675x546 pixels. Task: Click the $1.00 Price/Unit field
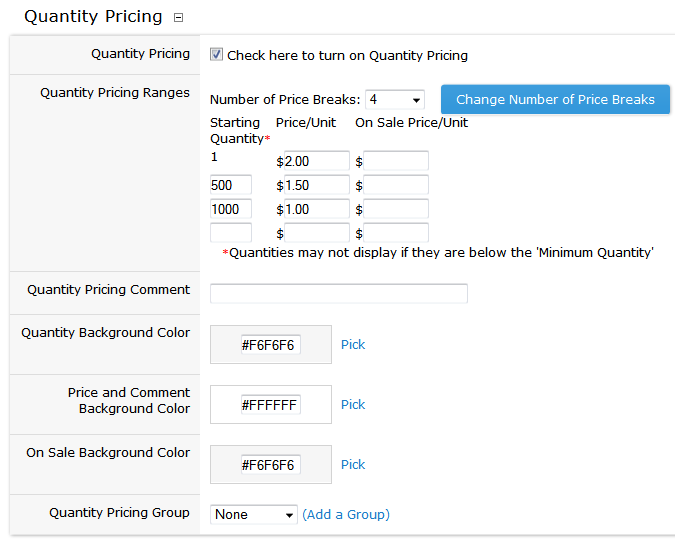click(x=316, y=209)
